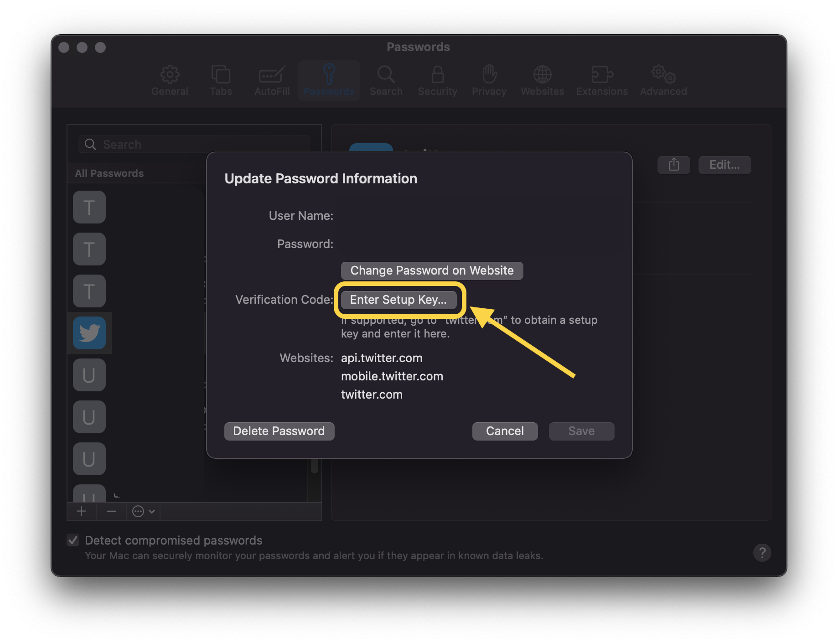Open the Search preferences pane
Image resolution: width=838 pixels, height=644 pixels.
tap(386, 81)
